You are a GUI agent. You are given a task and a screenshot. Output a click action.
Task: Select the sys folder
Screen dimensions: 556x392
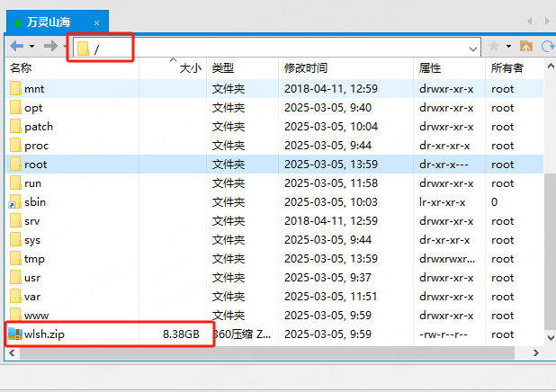click(274, 240)
